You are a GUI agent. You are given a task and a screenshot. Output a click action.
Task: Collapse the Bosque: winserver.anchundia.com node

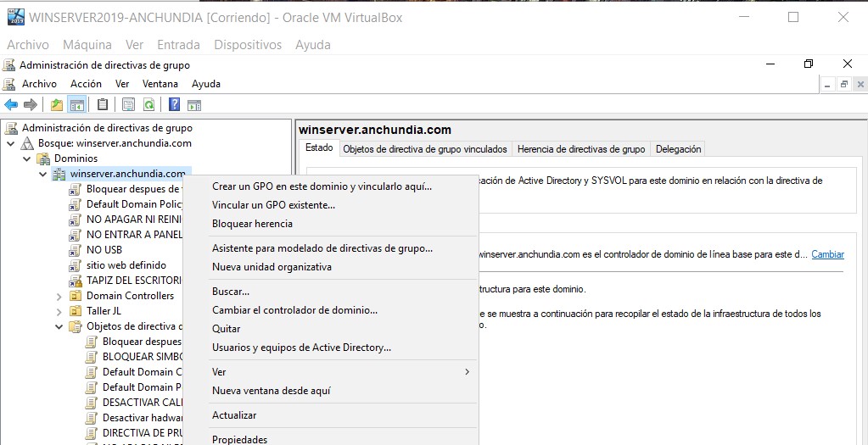pos(11,144)
